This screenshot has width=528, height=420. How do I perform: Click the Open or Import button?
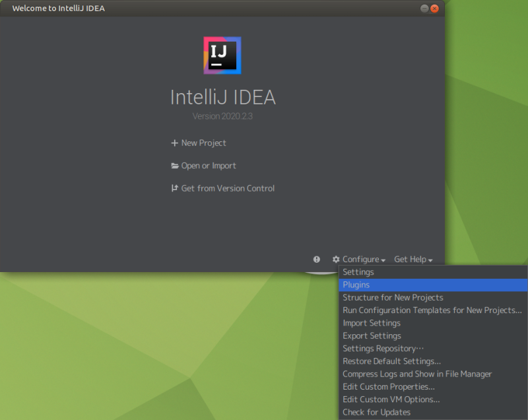coord(203,166)
